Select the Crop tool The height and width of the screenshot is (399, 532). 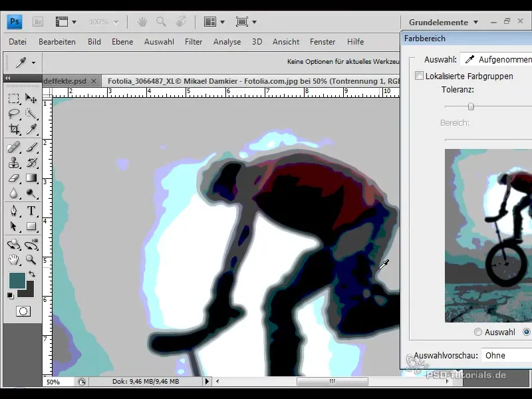point(13,129)
